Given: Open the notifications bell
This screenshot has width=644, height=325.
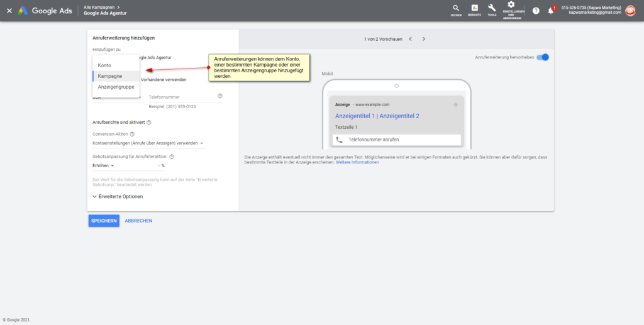Looking at the screenshot, I should pos(551,11).
